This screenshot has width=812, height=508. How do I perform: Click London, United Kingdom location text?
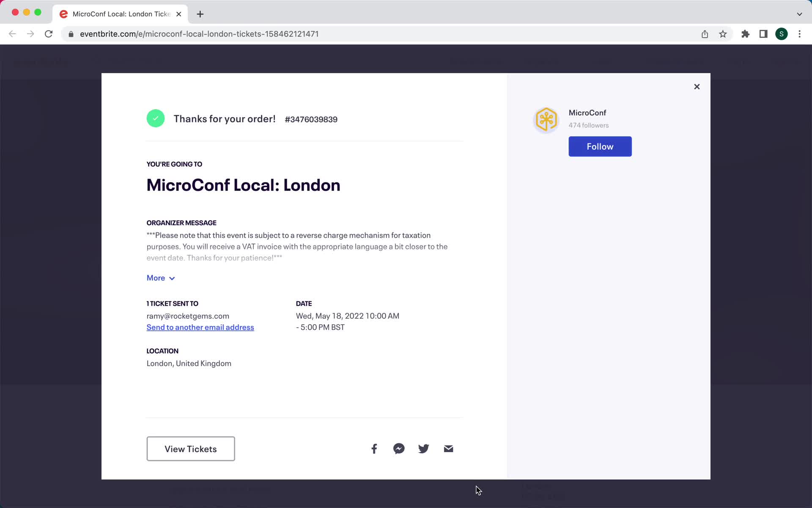pos(189,363)
